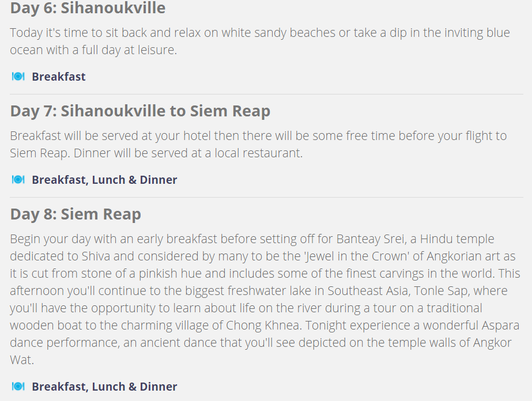532x401 pixels.
Task: Click the Day 6 white sandy beaches description
Action: (260, 41)
